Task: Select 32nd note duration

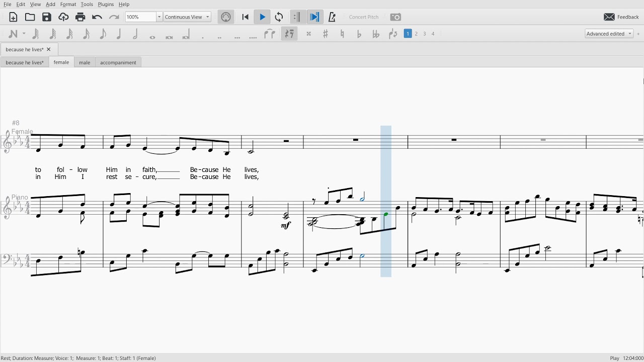Action: click(69, 34)
